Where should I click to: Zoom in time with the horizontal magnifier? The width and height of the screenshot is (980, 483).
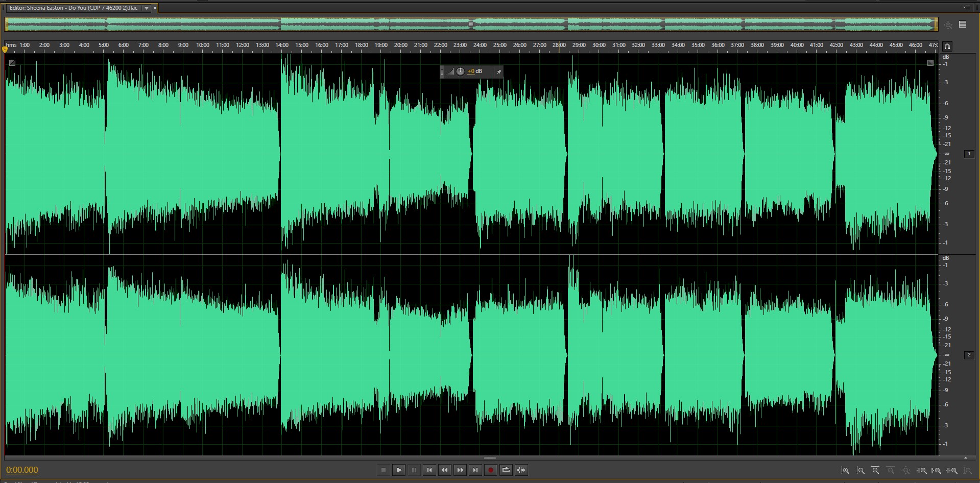[x=875, y=470]
